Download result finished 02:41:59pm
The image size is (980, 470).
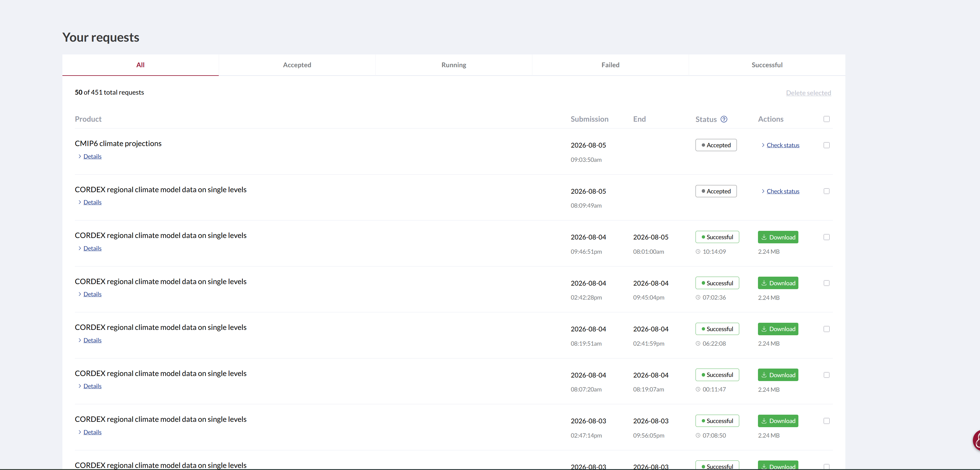(778, 329)
